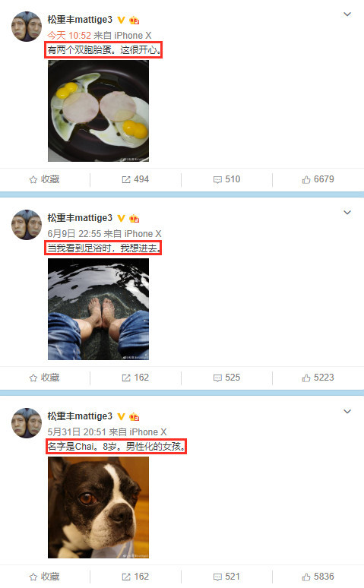Open the chevron dropdown on the June 9 post

[347, 213]
